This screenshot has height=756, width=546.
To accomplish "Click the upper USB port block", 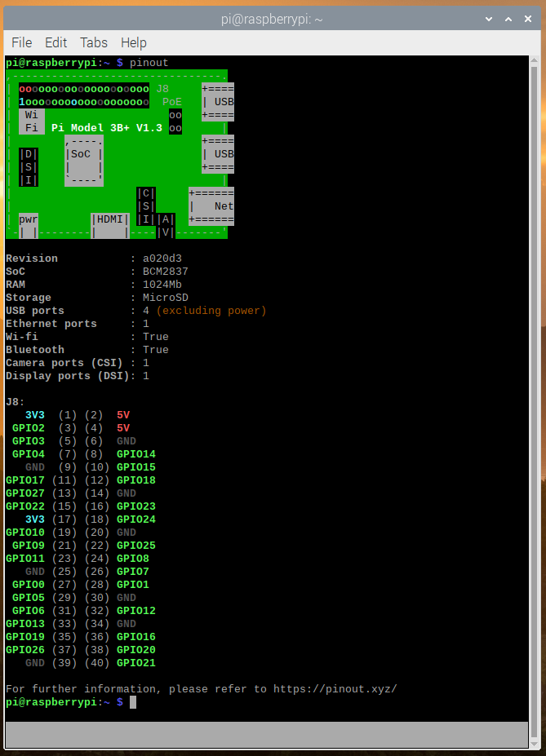I will (x=218, y=102).
